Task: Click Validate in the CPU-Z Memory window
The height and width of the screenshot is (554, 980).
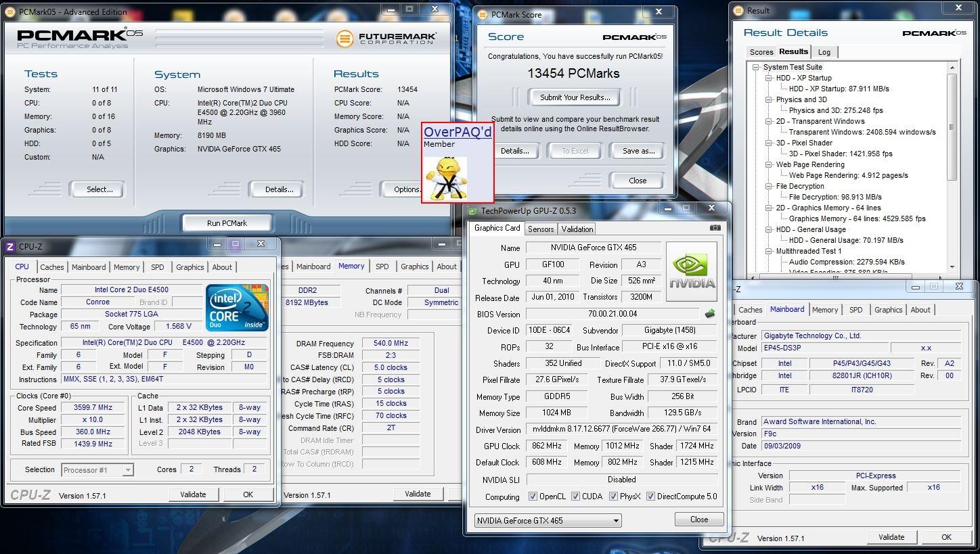Action: click(418, 494)
